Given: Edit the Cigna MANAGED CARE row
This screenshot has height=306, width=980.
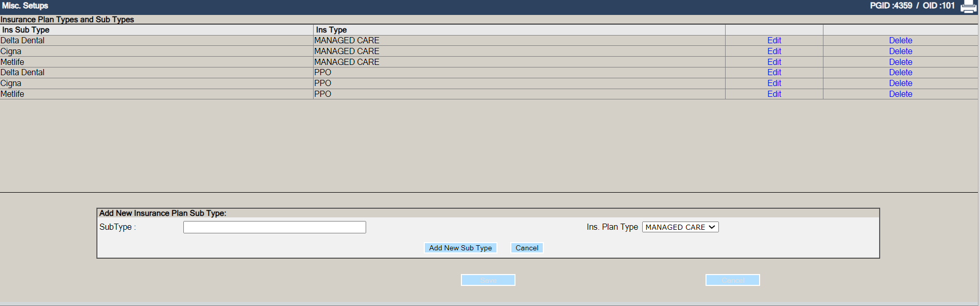Looking at the screenshot, I should click(774, 51).
